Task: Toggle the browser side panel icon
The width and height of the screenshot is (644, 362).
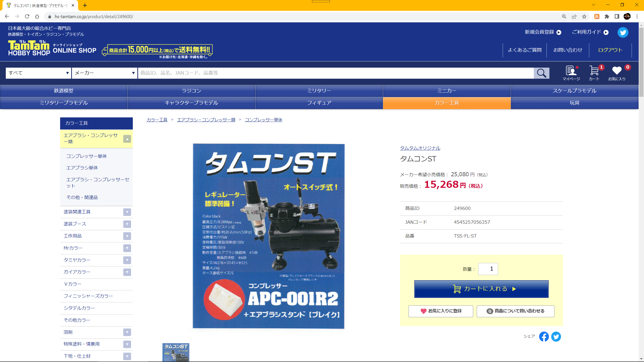Action: pyautogui.click(x=617, y=16)
